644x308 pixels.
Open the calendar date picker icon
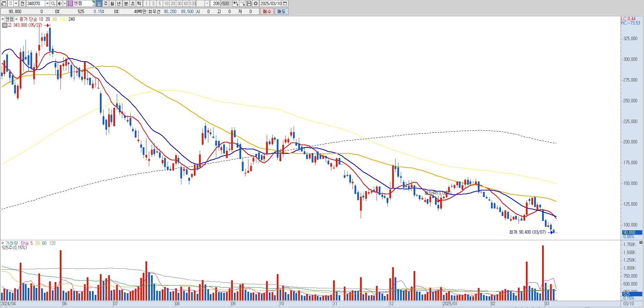285,3
